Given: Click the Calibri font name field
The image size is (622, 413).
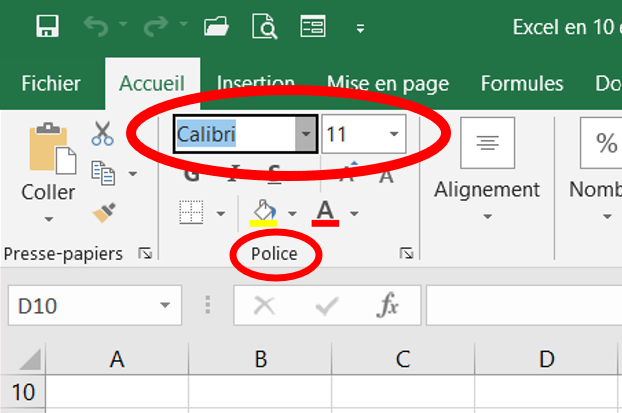Looking at the screenshot, I should (235, 134).
